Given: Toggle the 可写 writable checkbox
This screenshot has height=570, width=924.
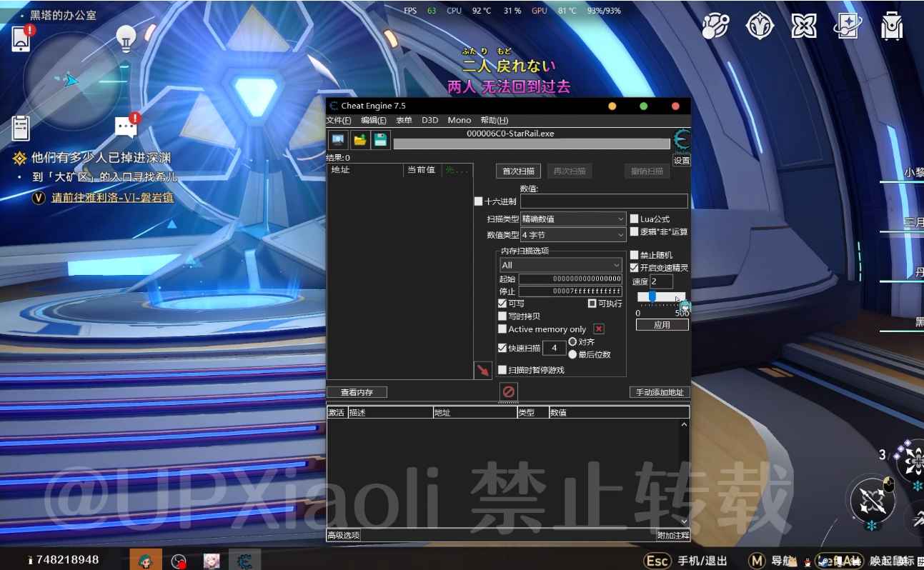Looking at the screenshot, I should [x=502, y=304].
